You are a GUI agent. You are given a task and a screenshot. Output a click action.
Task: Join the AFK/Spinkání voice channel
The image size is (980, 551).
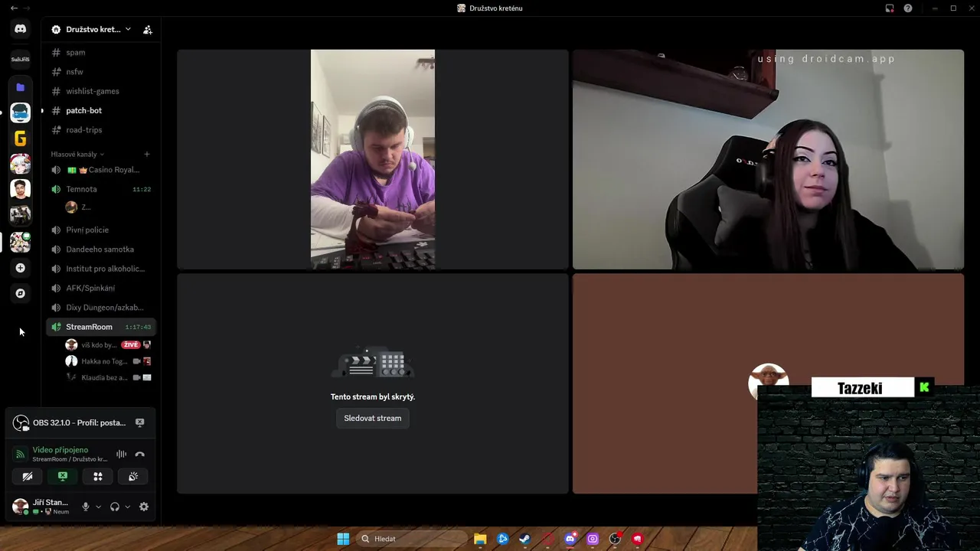pos(101,288)
